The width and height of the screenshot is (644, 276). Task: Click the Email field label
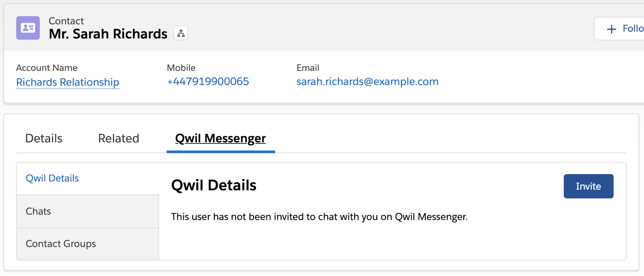point(308,68)
